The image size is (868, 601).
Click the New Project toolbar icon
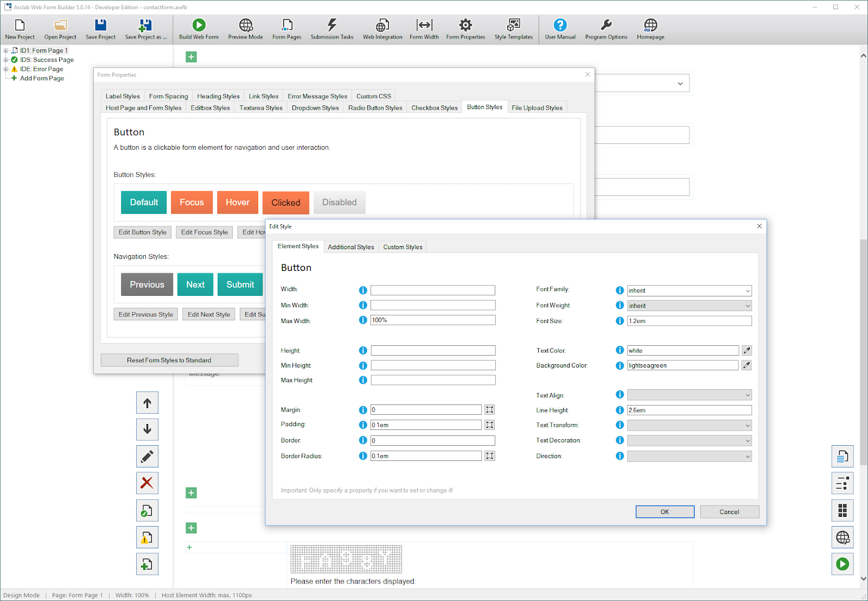click(x=20, y=29)
